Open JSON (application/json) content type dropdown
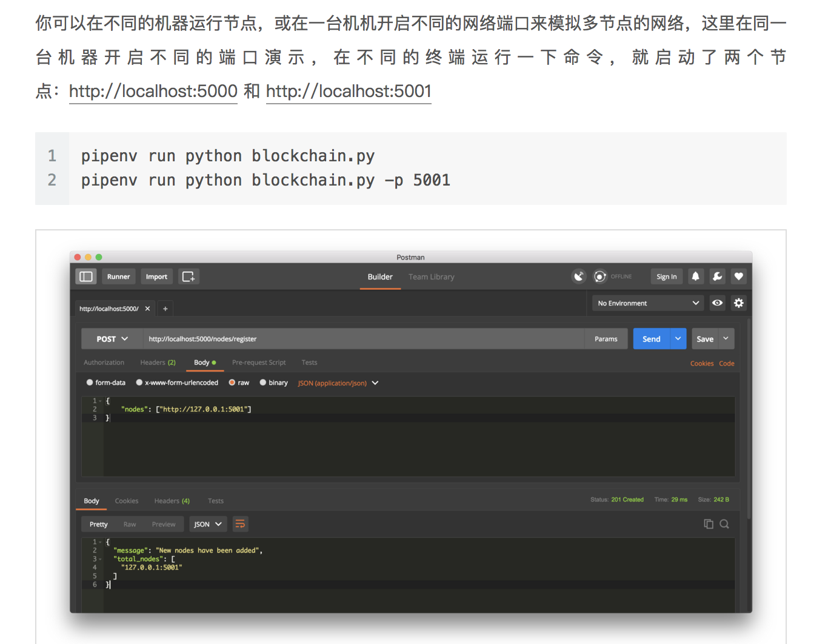 338,383
